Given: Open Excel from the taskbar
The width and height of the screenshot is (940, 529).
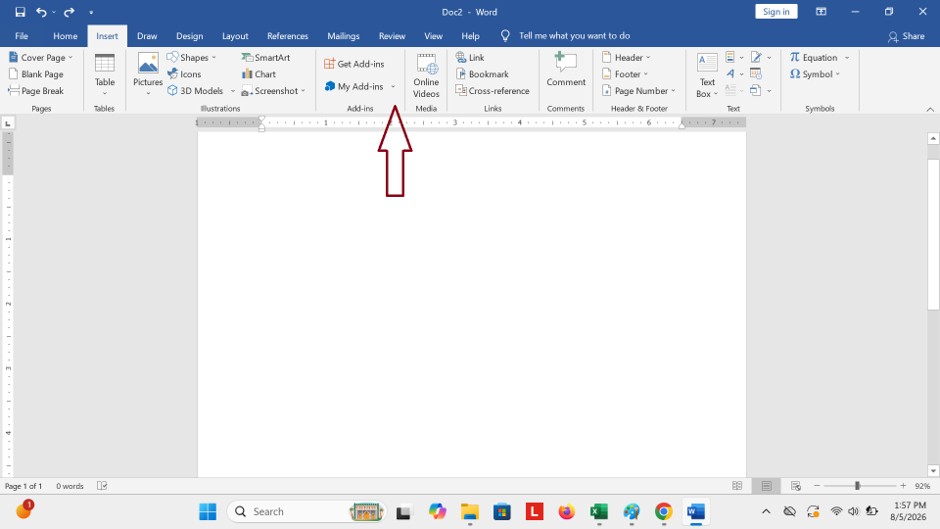Looking at the screenshot, I should click(x=599, y=512).
